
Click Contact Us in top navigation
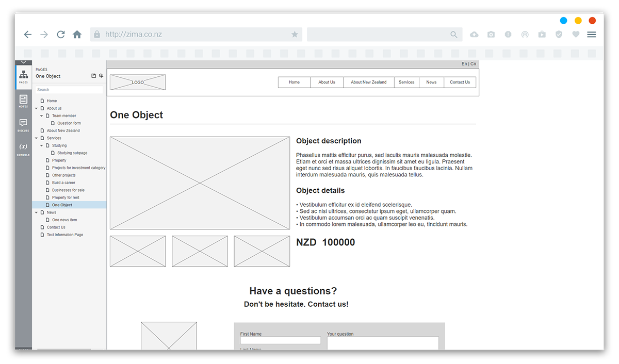coord(460,82)
